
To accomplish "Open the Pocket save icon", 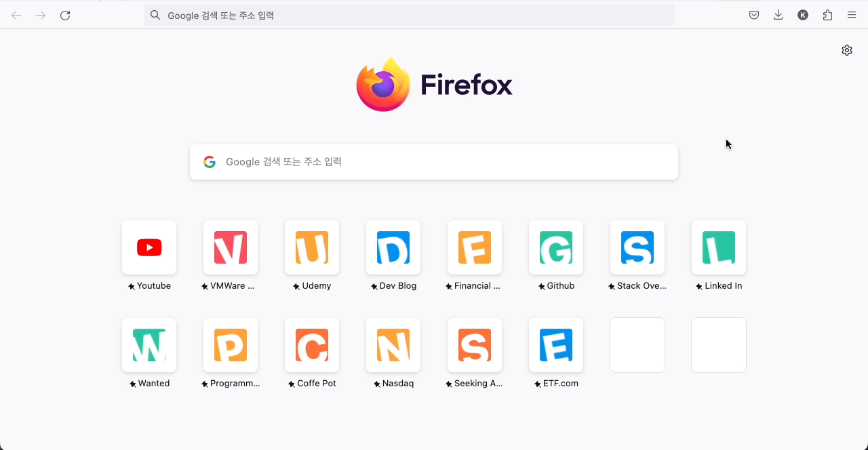I will click(754, 15).
